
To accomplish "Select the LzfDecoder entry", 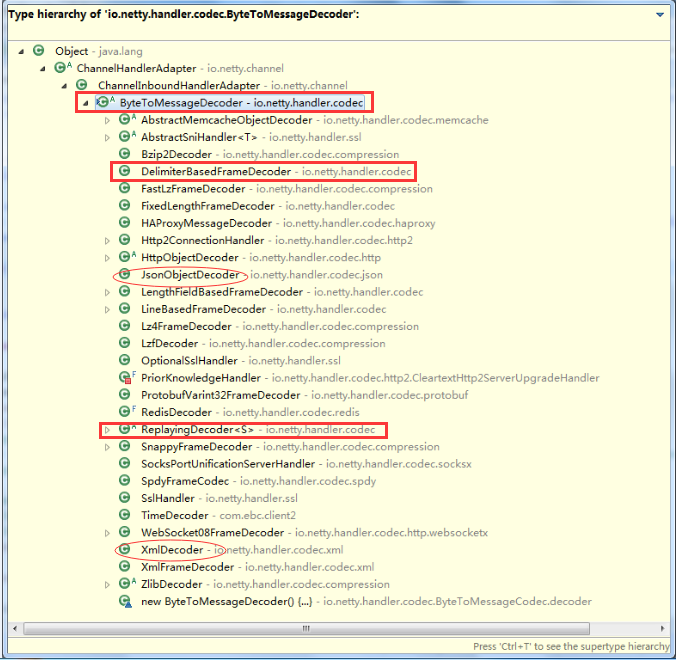I will click(x=263, y=344).
